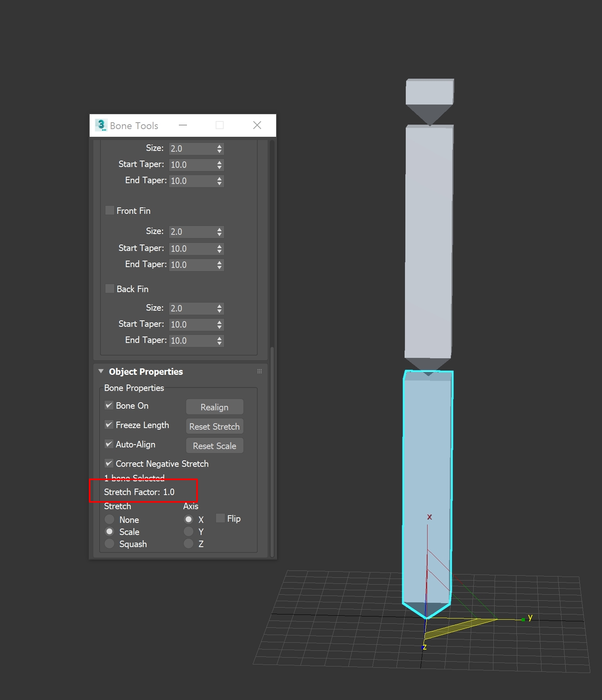Choose the Z axis radio button

point(189,543)
